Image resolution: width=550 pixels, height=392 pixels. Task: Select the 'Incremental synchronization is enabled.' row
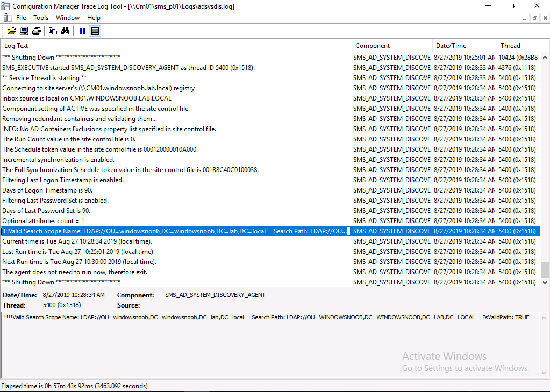coord(270,160)
